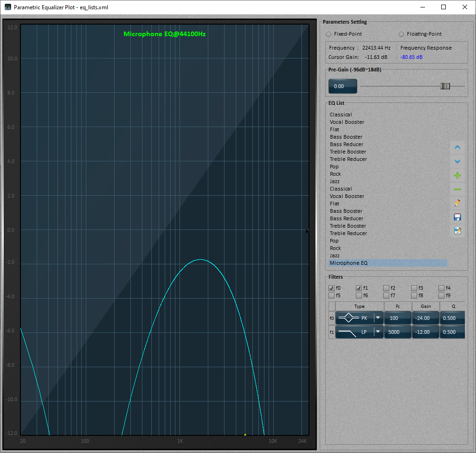
Task: Move selected EQ preset up
Action: click(457, 148)
